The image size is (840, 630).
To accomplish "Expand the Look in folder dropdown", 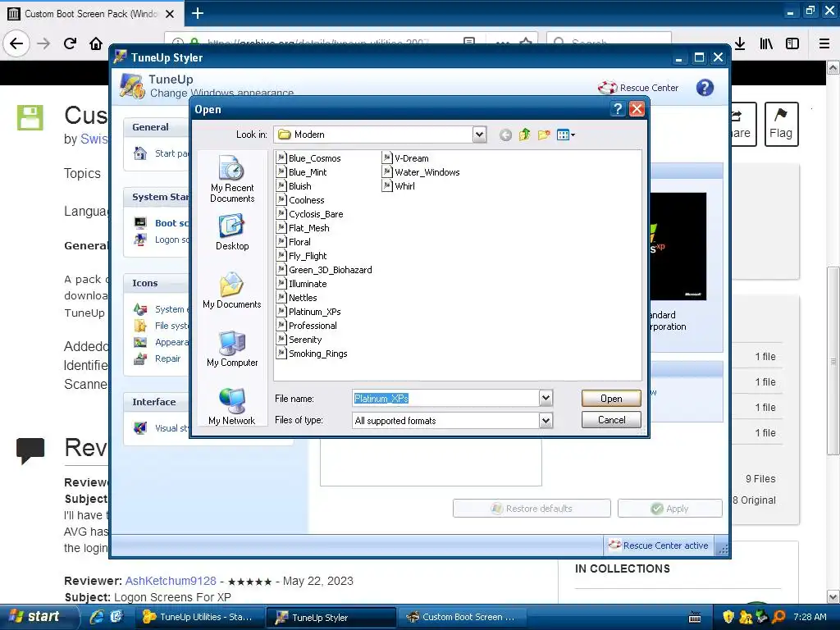I will click(x=479, y=135).
